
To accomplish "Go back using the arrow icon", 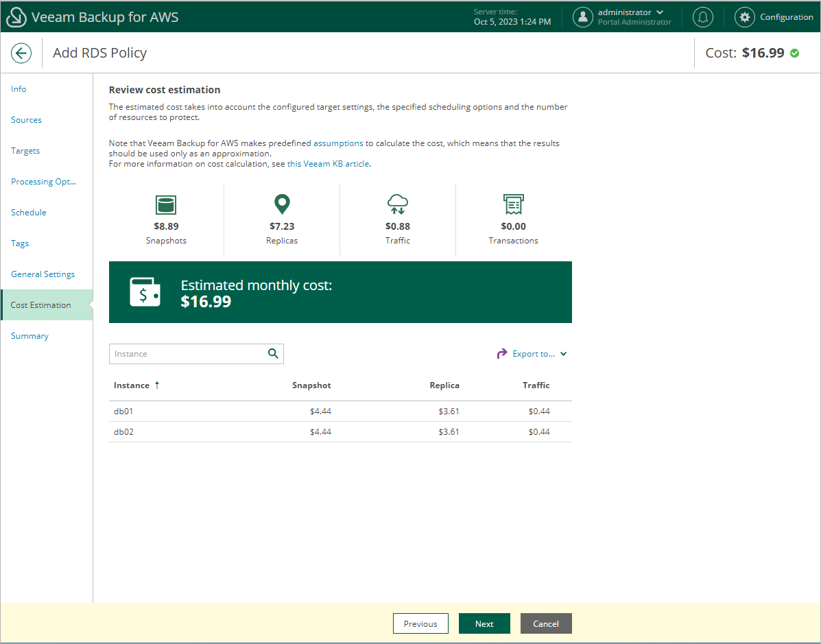I will (x=21, y=53).
